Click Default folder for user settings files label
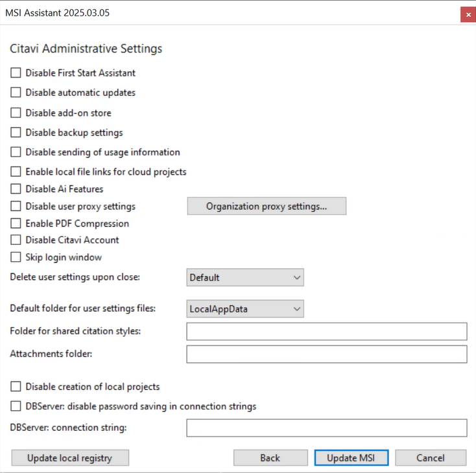 [82, 308]
